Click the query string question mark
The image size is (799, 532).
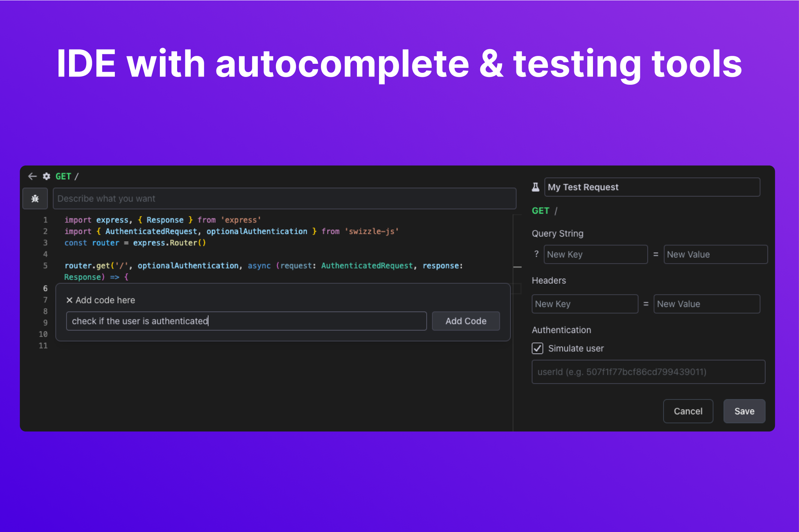536,254
